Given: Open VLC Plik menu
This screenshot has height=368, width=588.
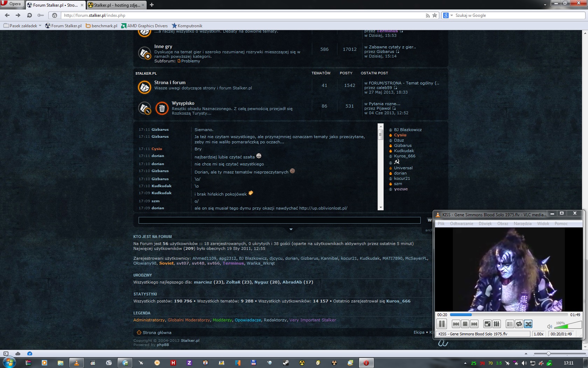Looking at the screenshot, I should 441,224.
